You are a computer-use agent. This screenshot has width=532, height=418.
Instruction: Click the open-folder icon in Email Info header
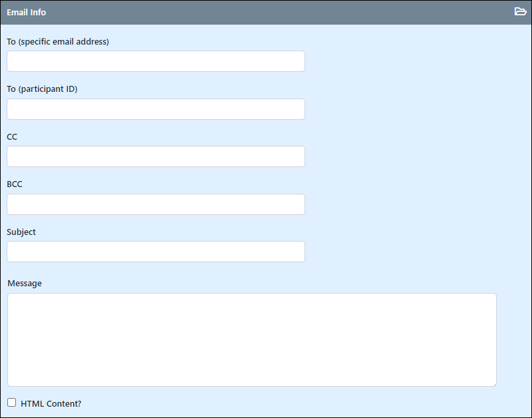coord(520,11)
